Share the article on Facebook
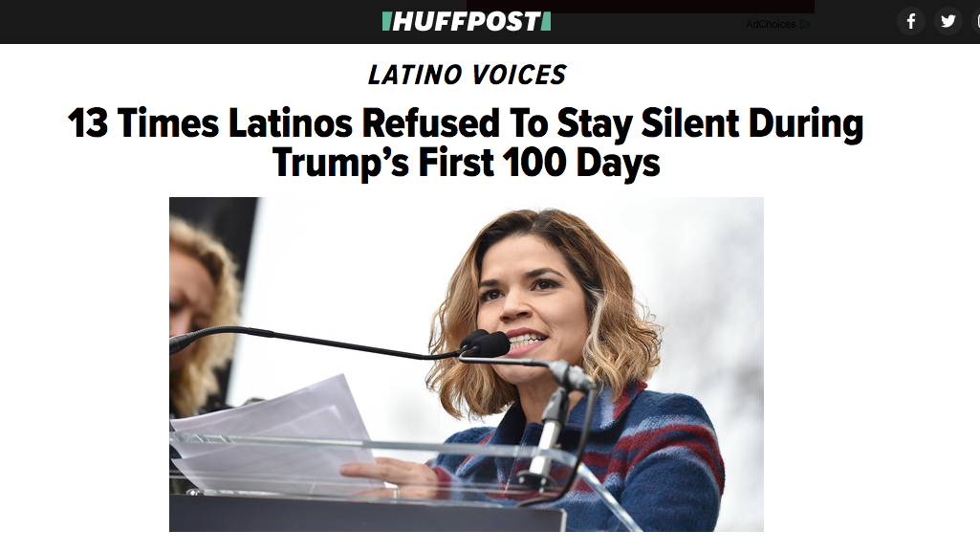980x553 pixels. pos(911,21)
